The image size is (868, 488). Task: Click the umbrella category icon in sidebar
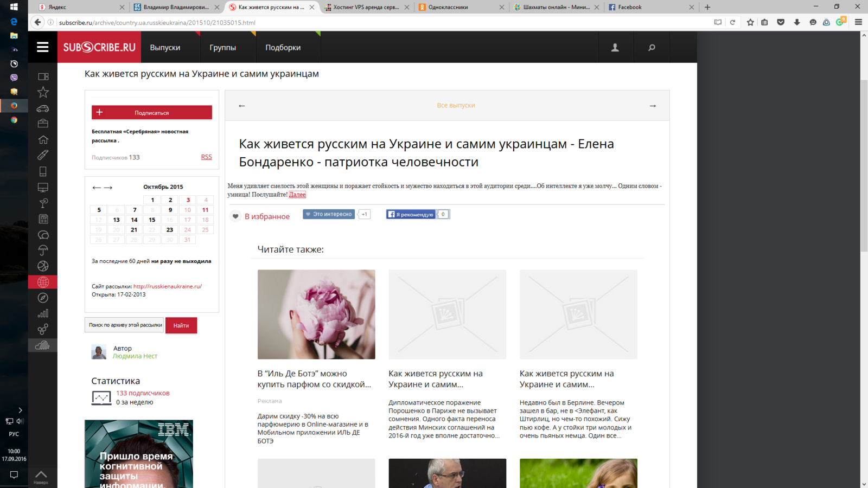(x=43, y=251)
